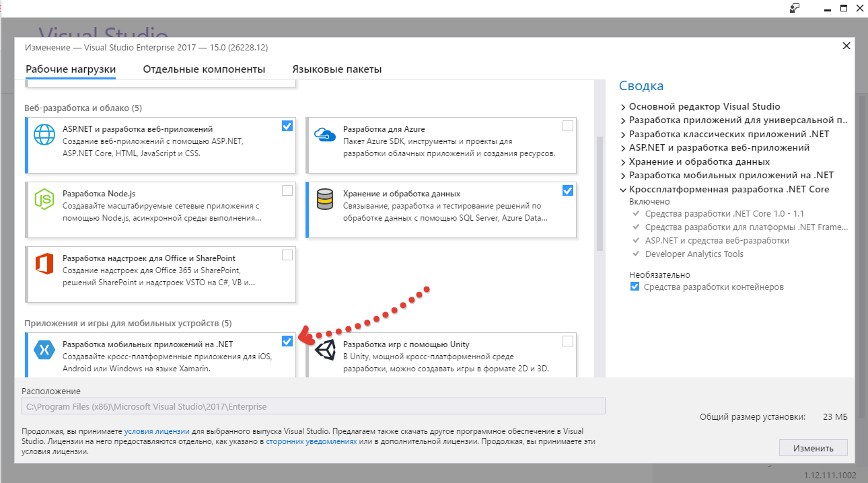Open the Отдельные компоненты tab
Viewport: 868px width, 483px height.
(x=204, y=69)
